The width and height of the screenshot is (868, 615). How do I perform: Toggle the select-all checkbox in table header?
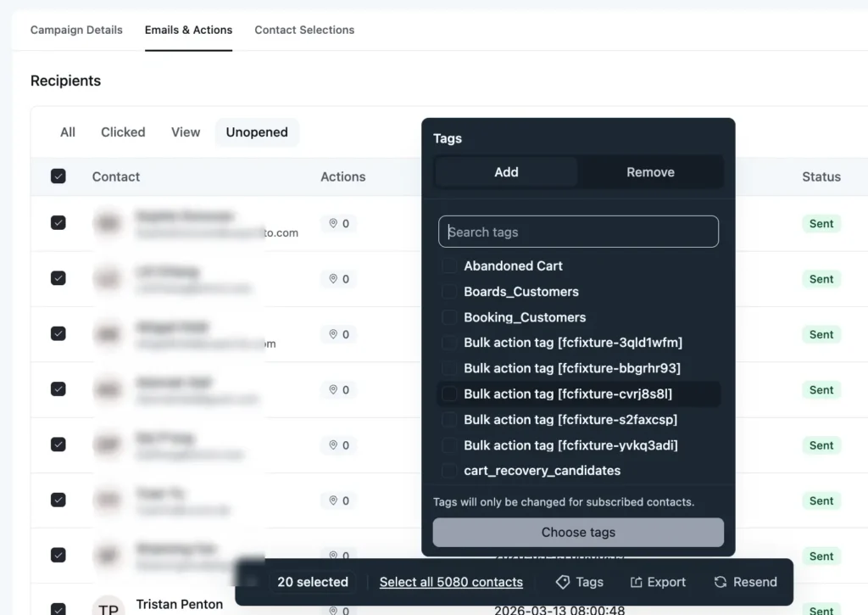[58, 176]
